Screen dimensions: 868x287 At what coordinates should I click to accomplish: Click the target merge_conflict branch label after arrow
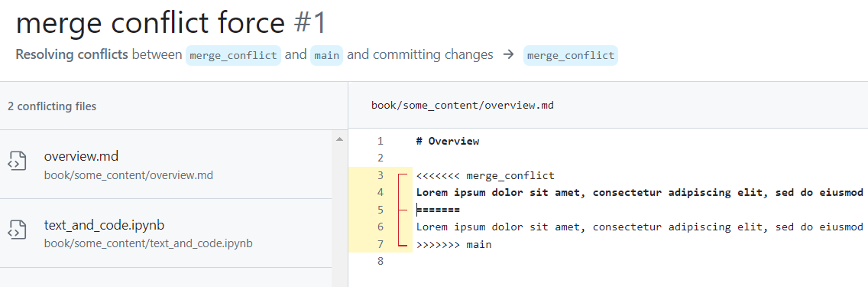click(x=570, y=55)
